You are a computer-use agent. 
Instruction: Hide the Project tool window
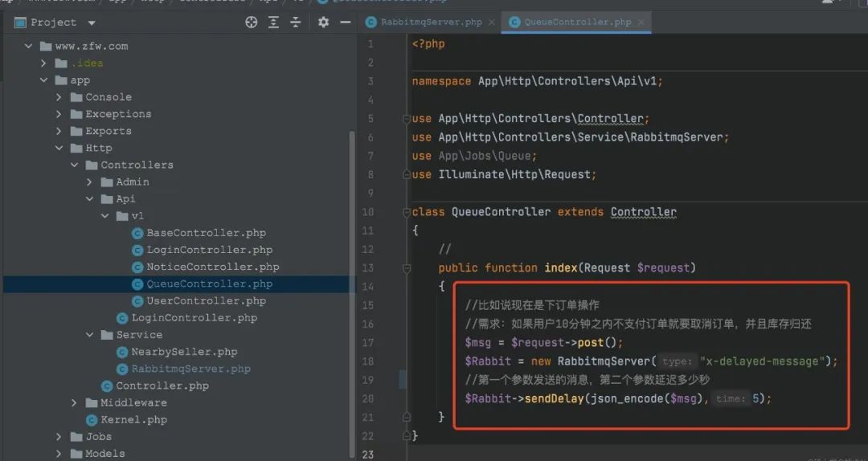point(345,22)
